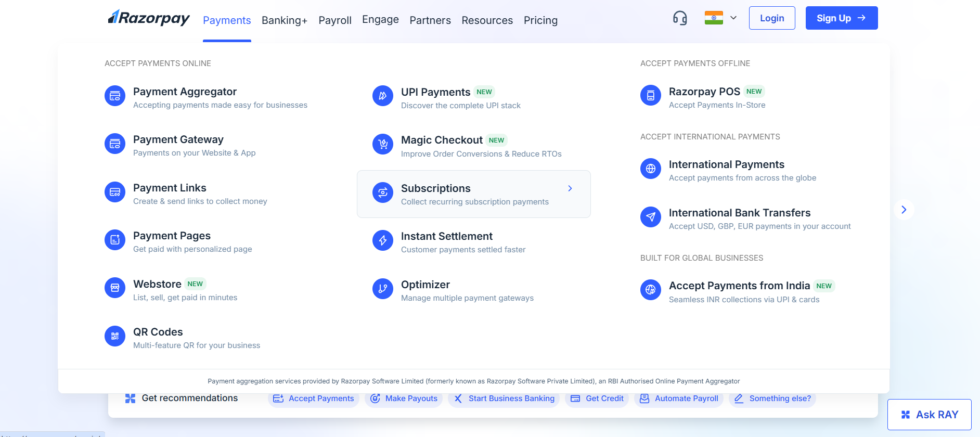This screenshot has height=437, width=980.
Task: Click 'Accept USD, GBP, EUR payments' description
Action: (760, 226)
